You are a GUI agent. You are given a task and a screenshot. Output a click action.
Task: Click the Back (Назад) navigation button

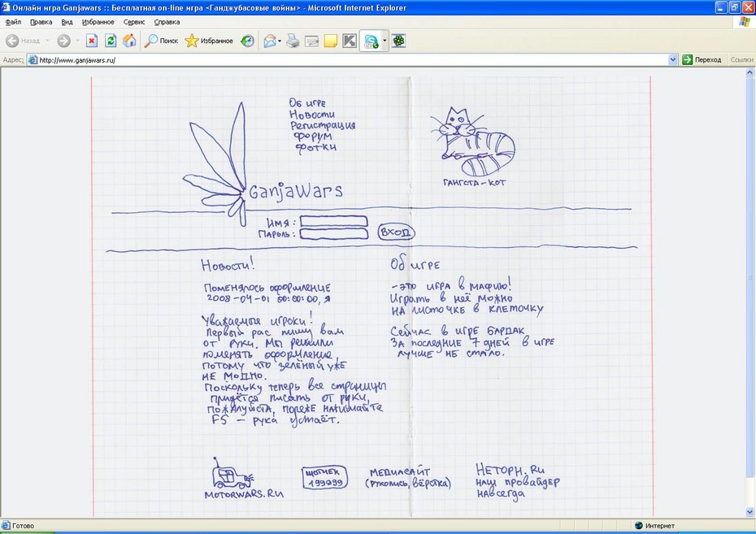click(23, 41)
